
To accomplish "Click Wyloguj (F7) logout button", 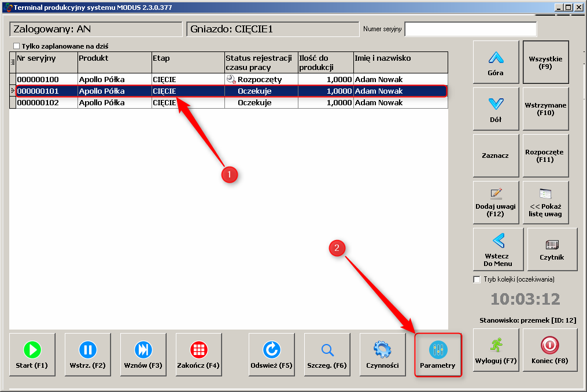I will click(496, 350).
